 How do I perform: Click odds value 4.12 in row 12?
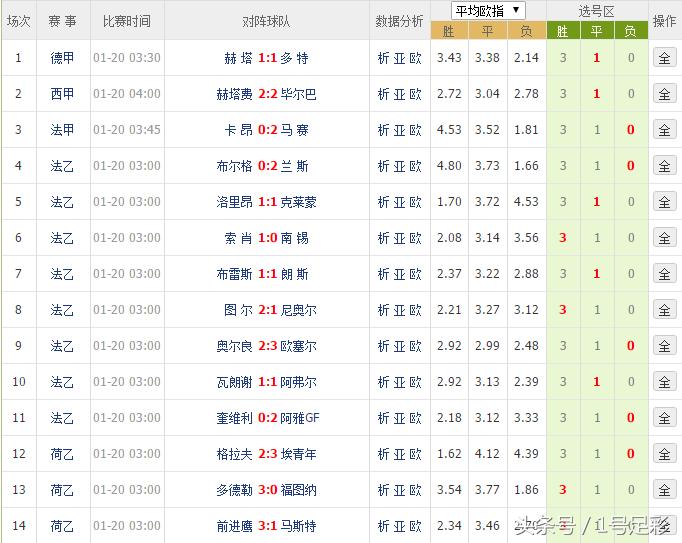487,454
